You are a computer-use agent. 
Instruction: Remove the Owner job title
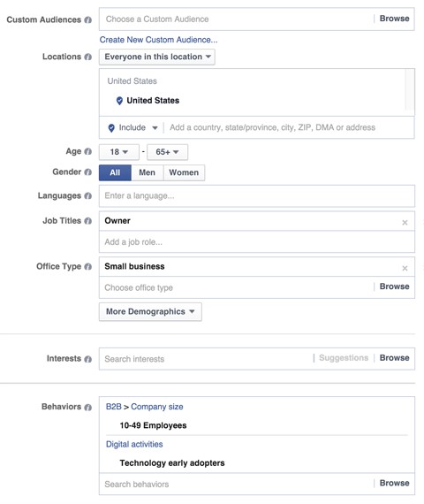point(405,223)
